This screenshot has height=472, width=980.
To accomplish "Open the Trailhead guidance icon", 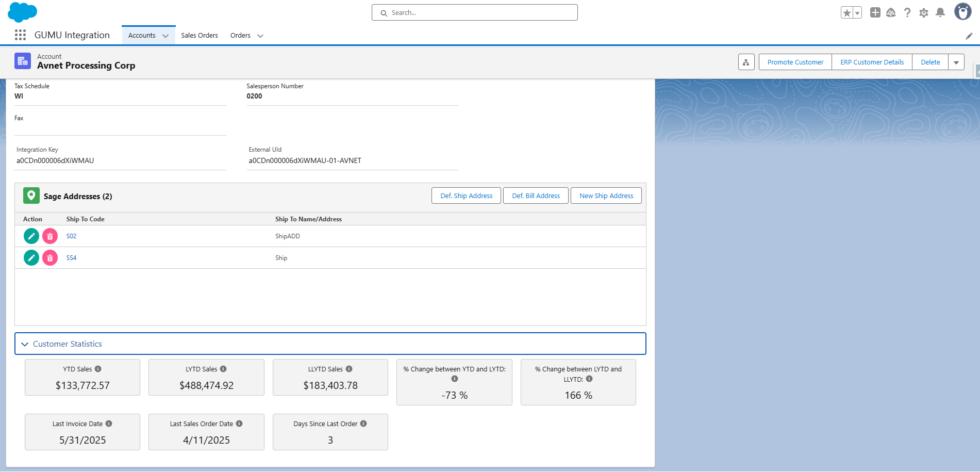I will pyautogui.click(x=891, y=12).
